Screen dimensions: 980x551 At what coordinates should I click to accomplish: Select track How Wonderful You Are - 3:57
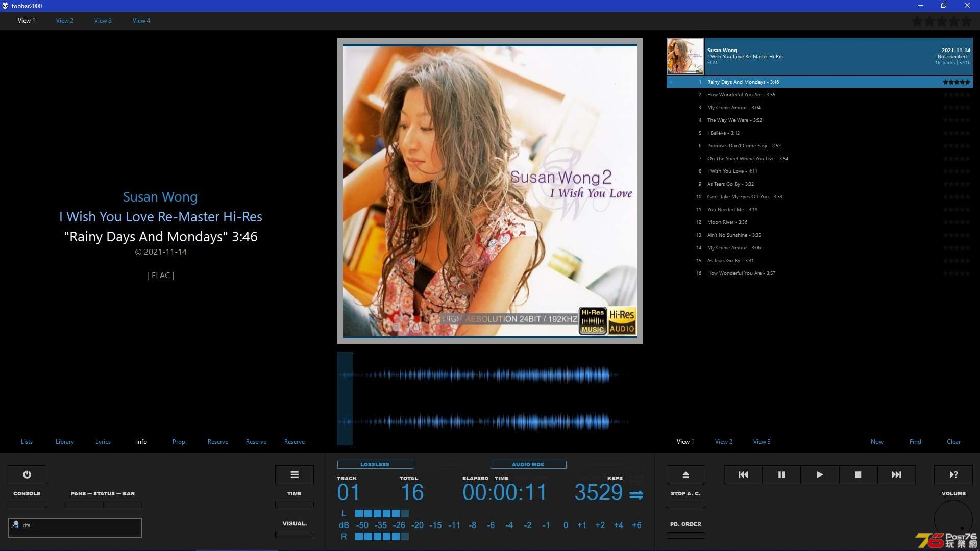tap(819, 273)
